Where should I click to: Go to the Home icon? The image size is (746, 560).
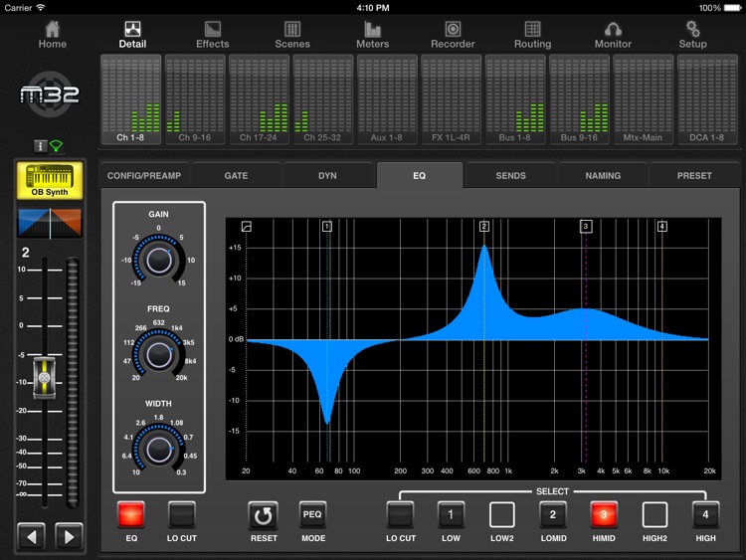53,30
